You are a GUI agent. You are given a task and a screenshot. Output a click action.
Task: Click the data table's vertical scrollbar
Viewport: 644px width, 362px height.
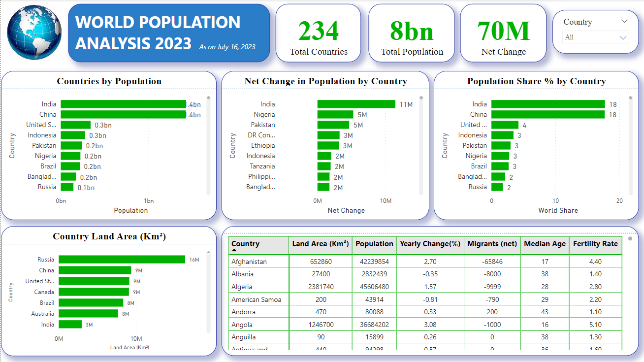tap(628, 296)
